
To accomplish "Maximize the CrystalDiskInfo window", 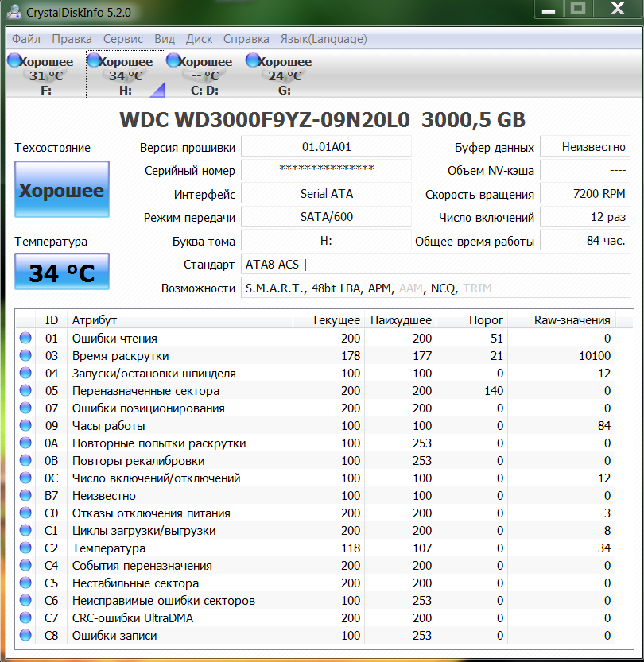I will (578, 10).
